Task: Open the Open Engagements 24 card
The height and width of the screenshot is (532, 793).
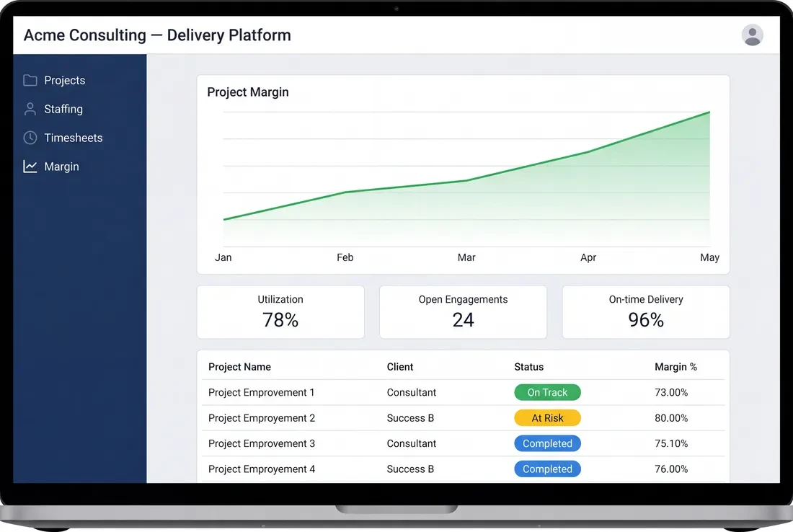Action: (463, 312)
